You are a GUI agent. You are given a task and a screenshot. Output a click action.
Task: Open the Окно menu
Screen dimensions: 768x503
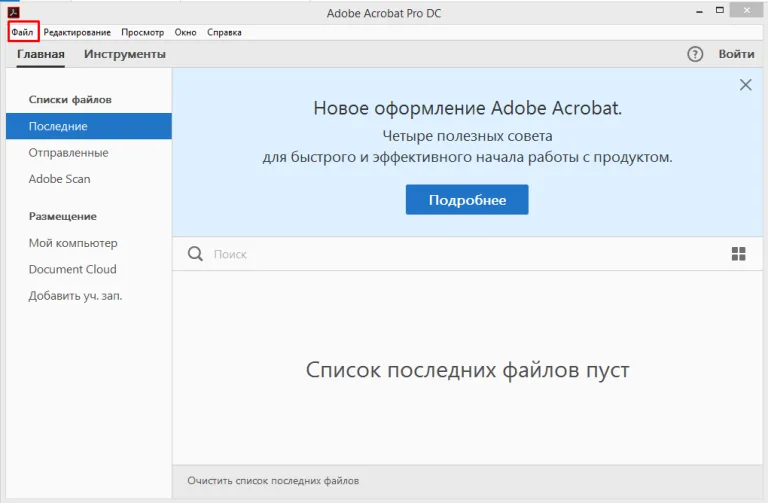click(x=185, y=32)
